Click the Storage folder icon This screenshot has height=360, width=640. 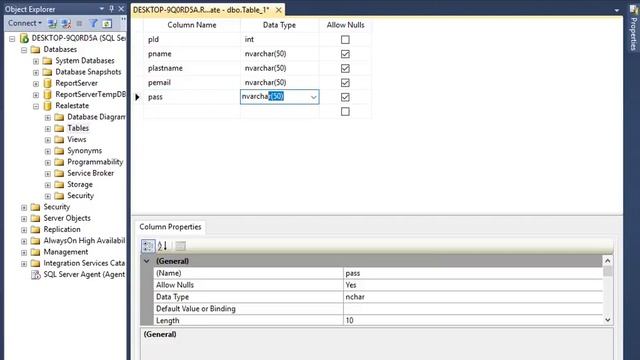pos(59,184)
